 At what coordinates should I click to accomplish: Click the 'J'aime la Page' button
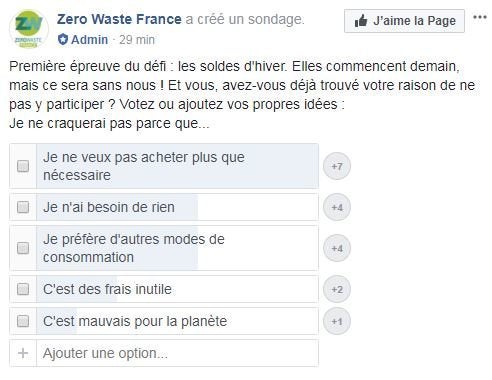point(404,21)
